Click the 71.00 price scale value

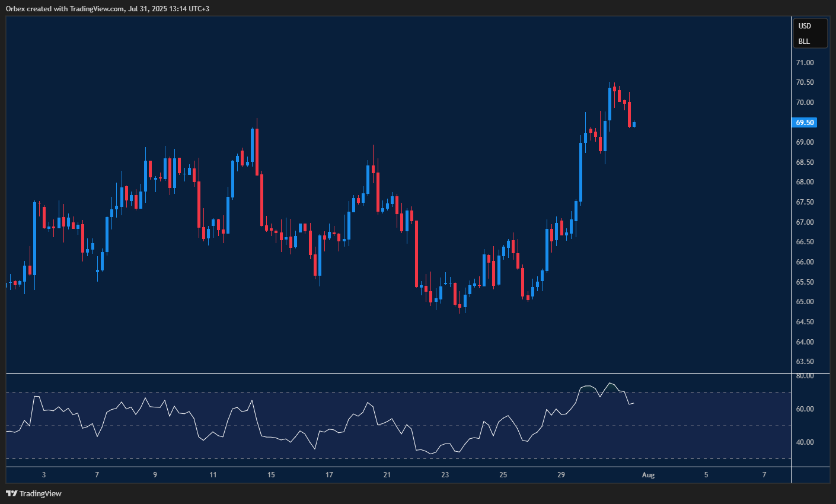pyautogui.click(x=805, y=62)
